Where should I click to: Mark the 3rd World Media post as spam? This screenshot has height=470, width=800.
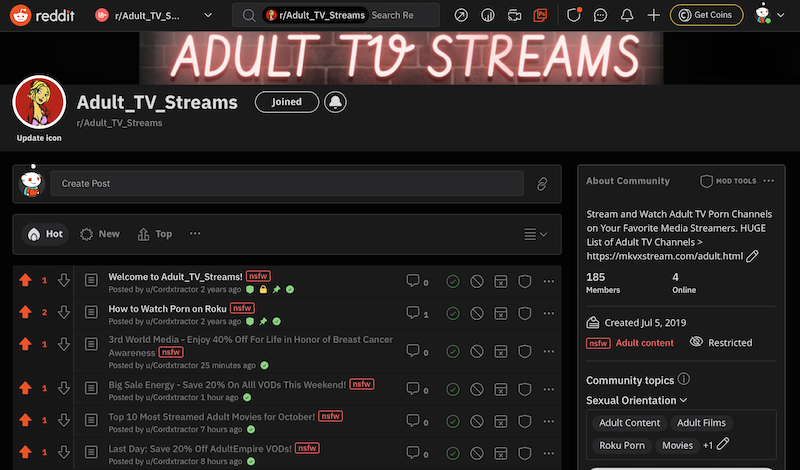click(501, 351)
